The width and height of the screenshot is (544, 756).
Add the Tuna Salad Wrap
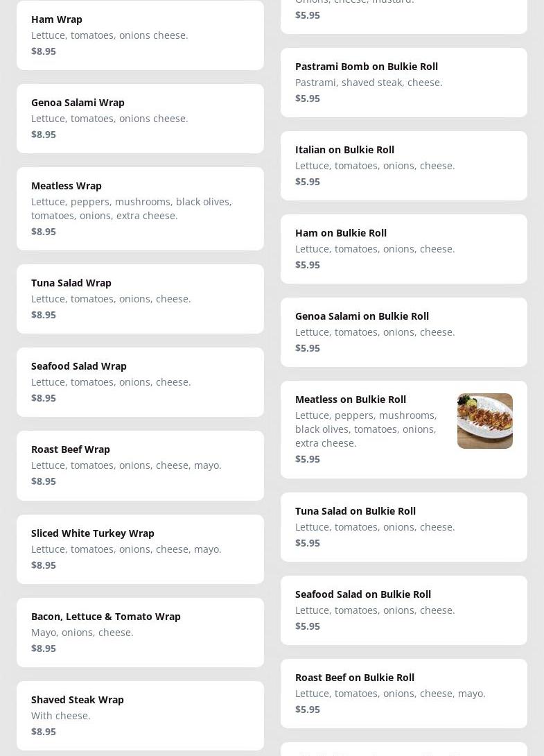click(140, 298)
